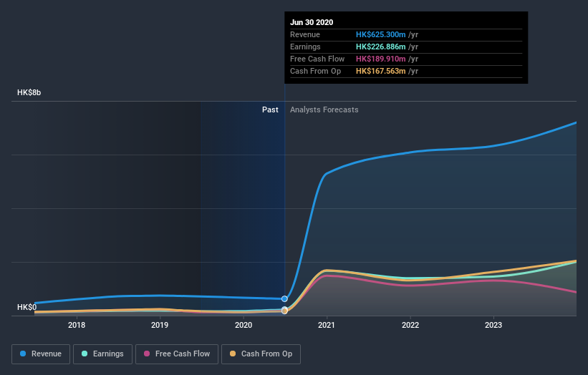This screenshot has height=375, width=588.
Task: Click the Jun 30 2020 tooltip date
Action: [x=312, y=22]
